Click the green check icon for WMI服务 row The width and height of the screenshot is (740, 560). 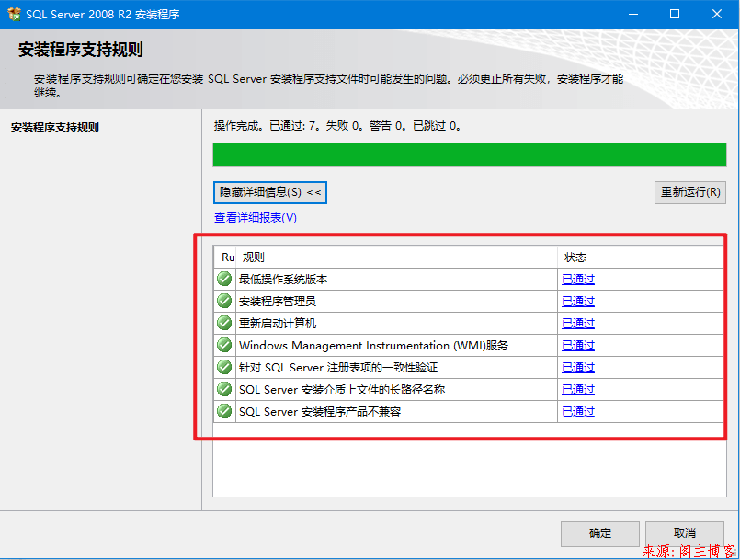224,345
